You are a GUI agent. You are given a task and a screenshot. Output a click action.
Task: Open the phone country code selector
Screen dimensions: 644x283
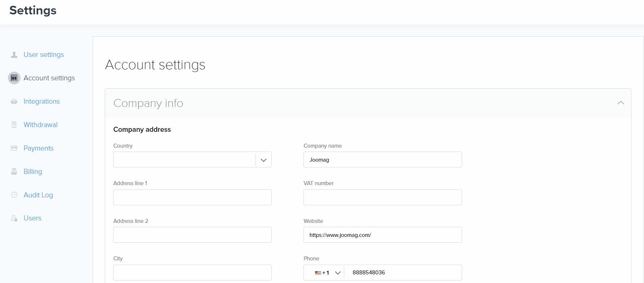point(327,273)
